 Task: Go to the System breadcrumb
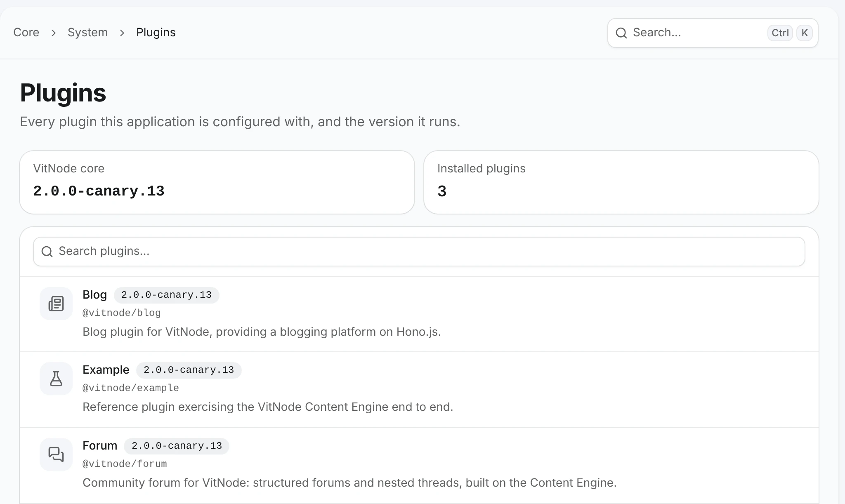click(x=87, y=33)
